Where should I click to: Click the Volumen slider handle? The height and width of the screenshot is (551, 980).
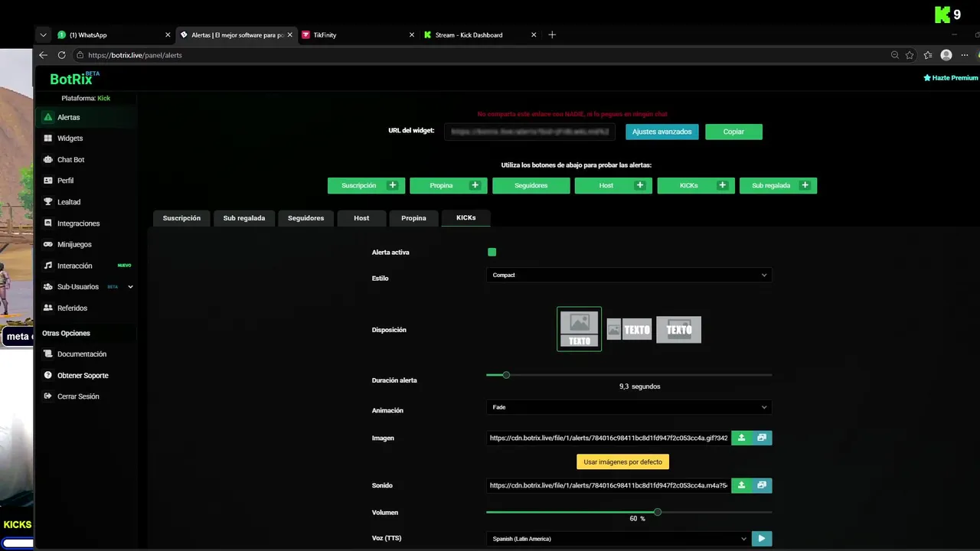pos(657,512)
